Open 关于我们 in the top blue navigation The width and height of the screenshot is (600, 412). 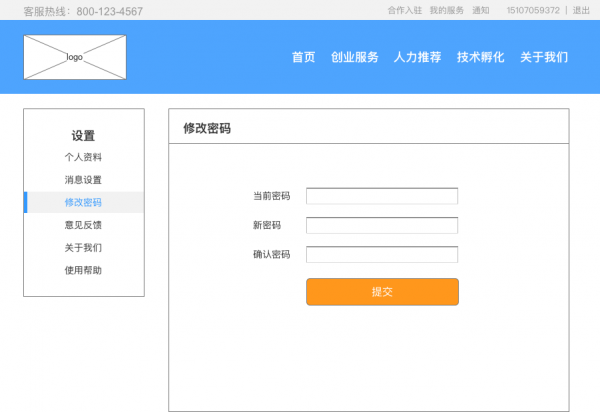[x=544, y=57]
